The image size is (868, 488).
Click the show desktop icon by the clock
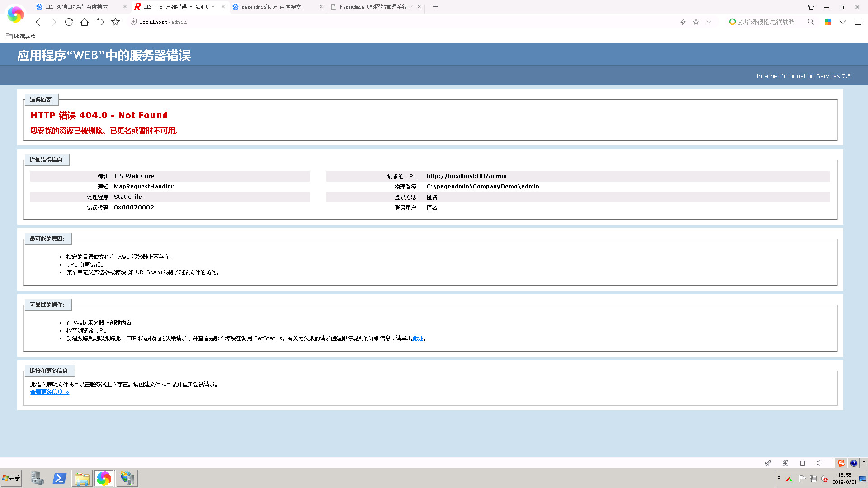tap(863, 479)
